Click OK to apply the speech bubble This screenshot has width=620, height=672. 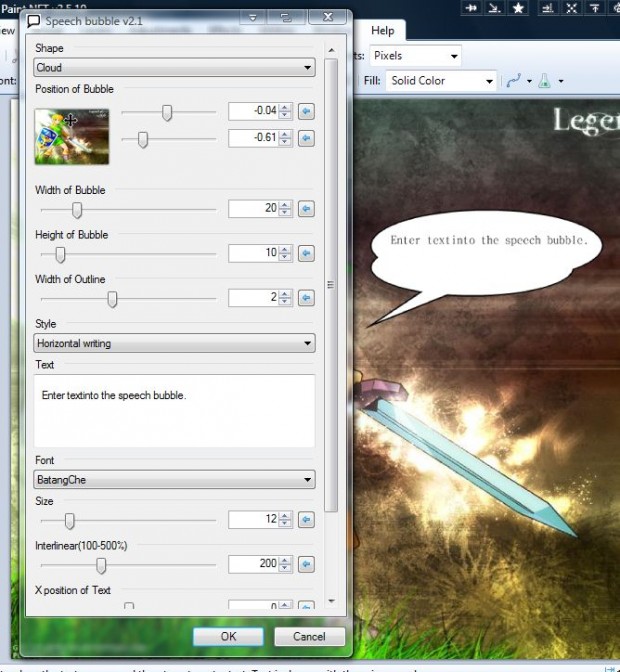tap(228, 636)
